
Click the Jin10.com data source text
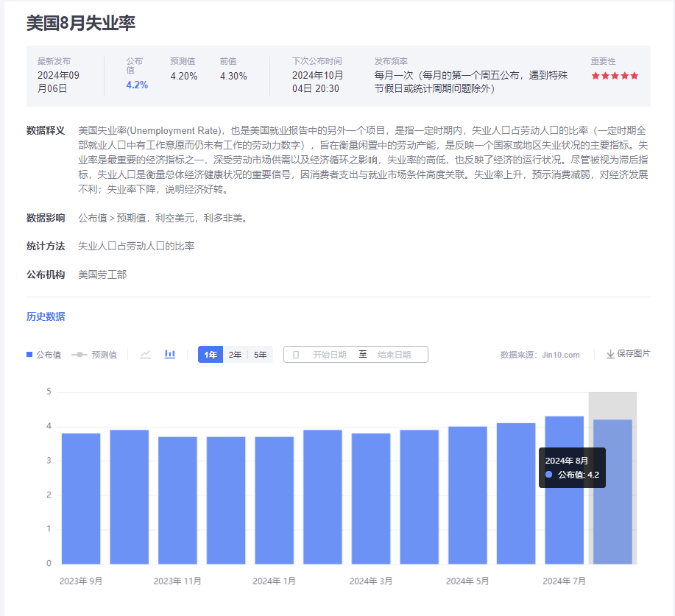click(560, 355)
